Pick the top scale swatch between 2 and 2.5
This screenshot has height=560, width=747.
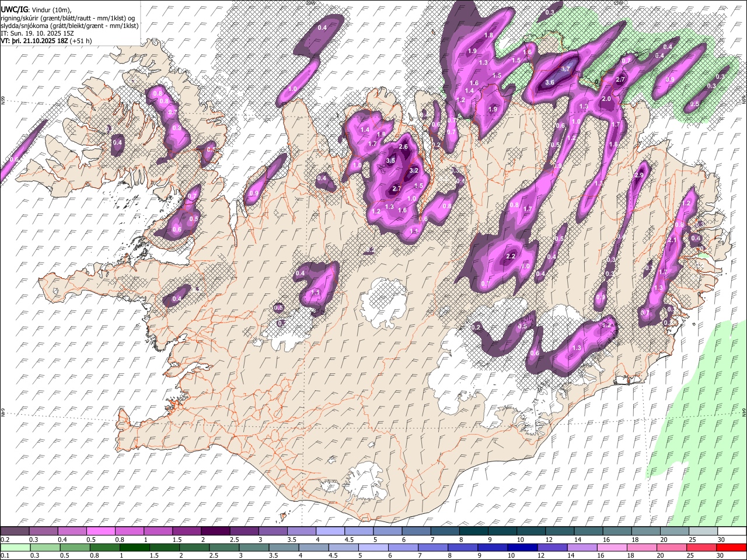pos(216,531)
